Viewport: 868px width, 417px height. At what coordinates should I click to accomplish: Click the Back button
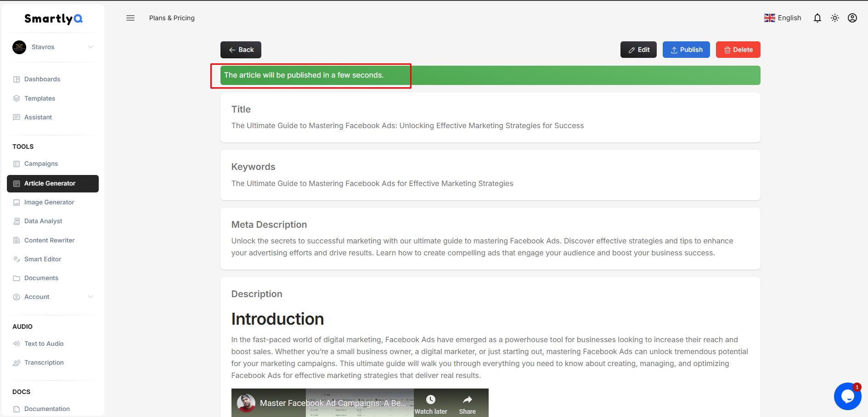coord(241,50)
